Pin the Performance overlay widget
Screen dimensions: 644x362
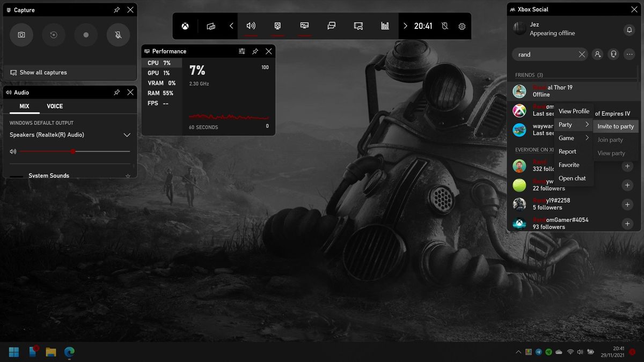255,51
